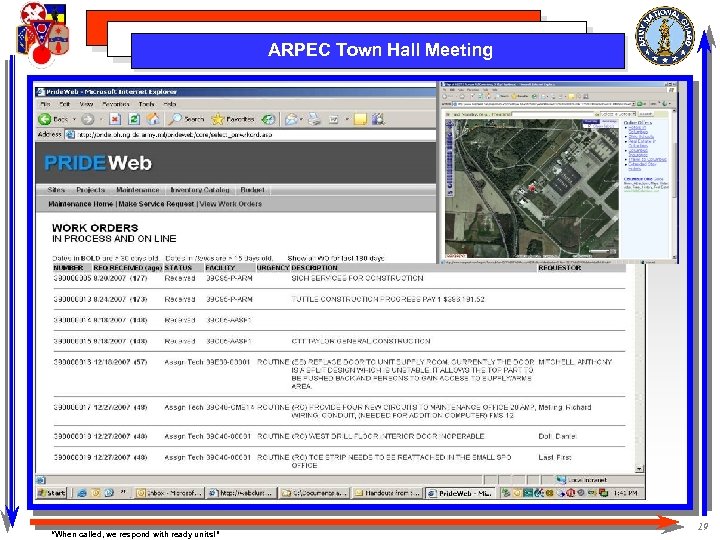Click the NUMBER column header
This screenshot has height=540, width=720.
tap(68, 268)
